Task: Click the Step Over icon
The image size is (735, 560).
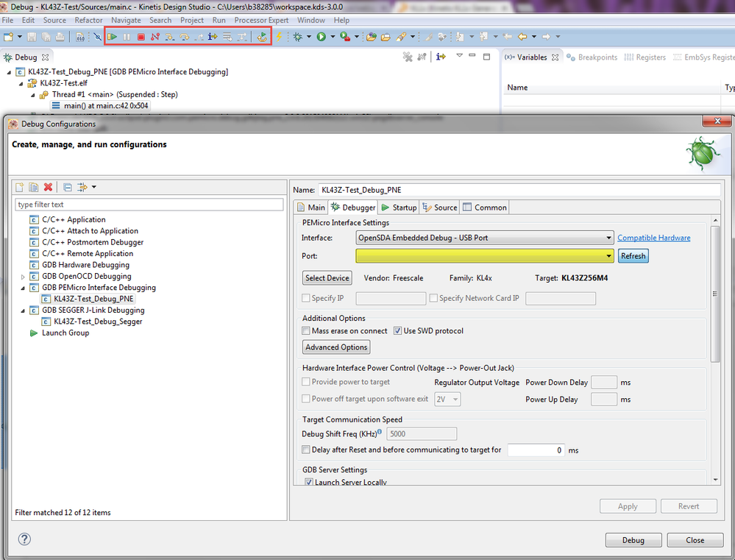Action: (184, 37)
